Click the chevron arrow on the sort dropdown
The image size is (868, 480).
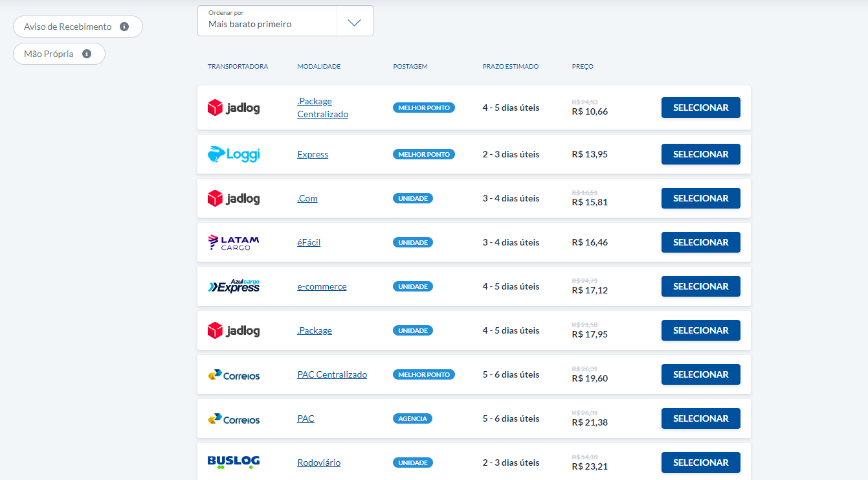pos(354,23)
